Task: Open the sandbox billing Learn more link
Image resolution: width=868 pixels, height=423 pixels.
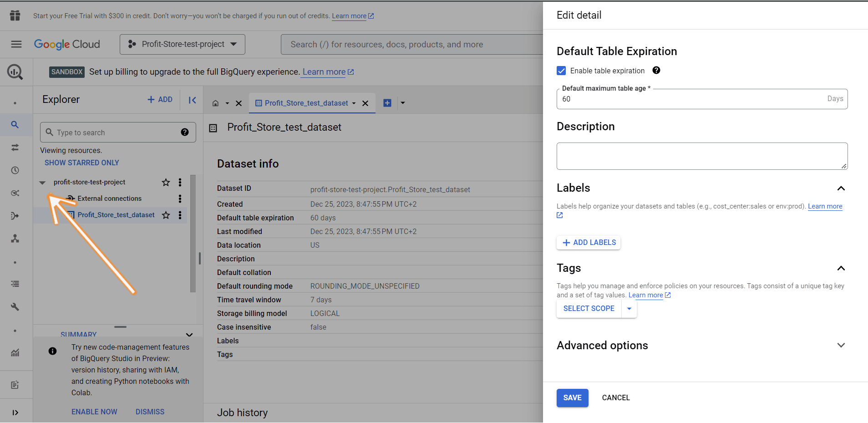Action: (x=328, y=72)
